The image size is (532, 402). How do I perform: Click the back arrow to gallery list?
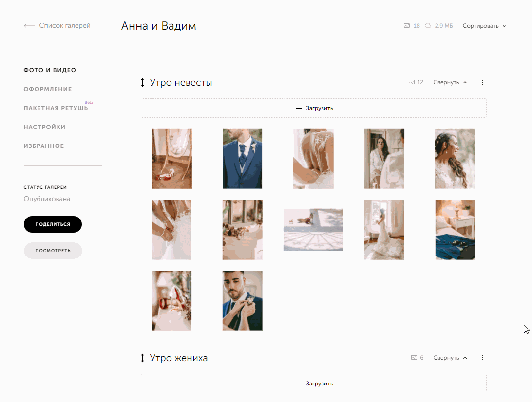[x=29, y=26]
